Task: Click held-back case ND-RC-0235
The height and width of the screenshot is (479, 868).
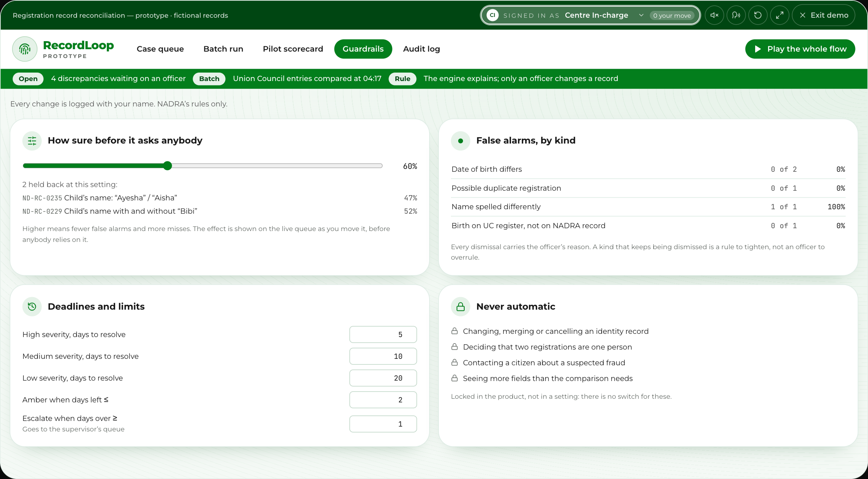Action: 220,198
